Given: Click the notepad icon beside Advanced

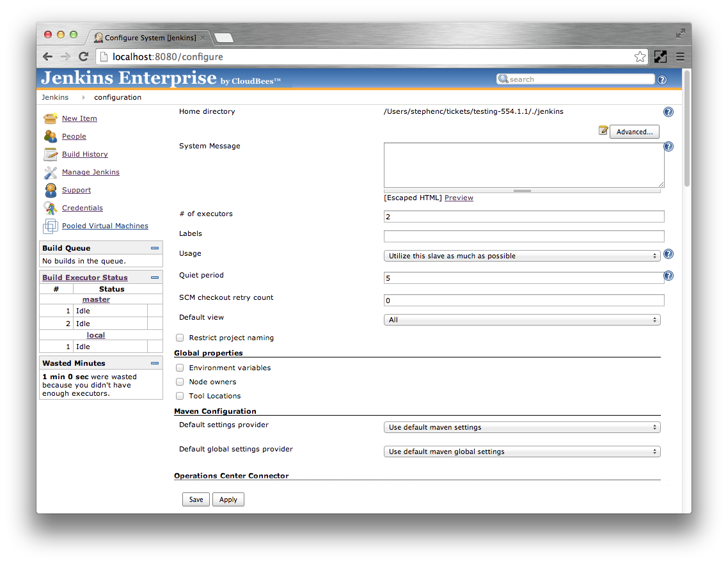Looking at the screenshot, I should coord(603,130).
